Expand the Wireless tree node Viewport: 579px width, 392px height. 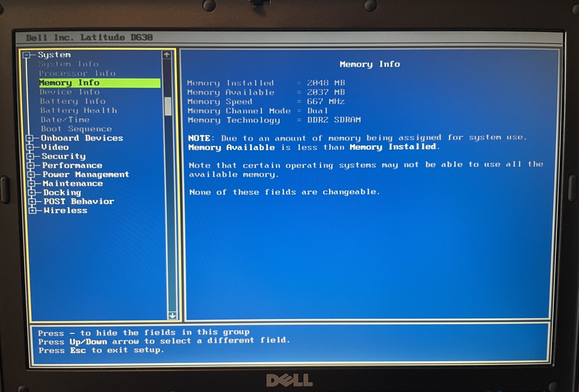pos(33,210)
